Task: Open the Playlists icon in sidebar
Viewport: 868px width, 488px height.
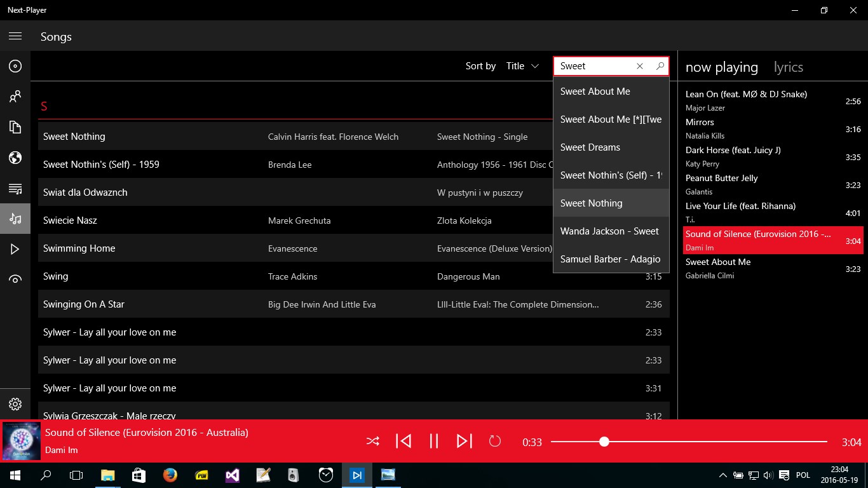Action: click(x=15, y=188)
